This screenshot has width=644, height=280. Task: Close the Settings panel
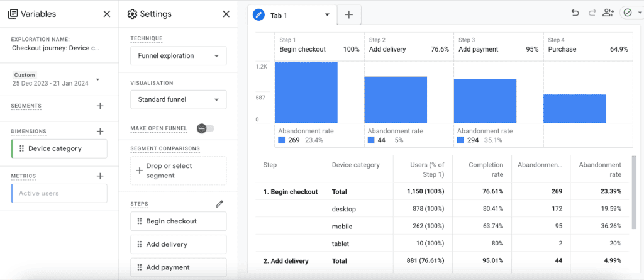click(226, 14)
